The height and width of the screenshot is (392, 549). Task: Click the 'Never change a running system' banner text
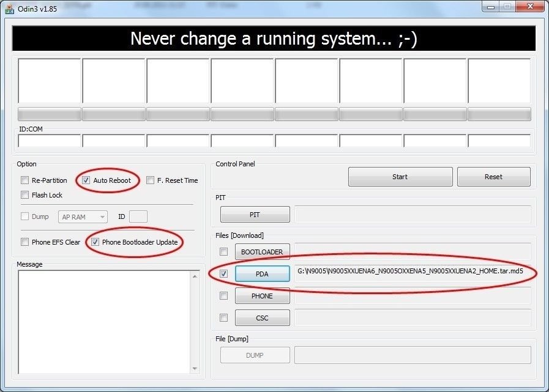pyautogui.click(x=274, y=38)
